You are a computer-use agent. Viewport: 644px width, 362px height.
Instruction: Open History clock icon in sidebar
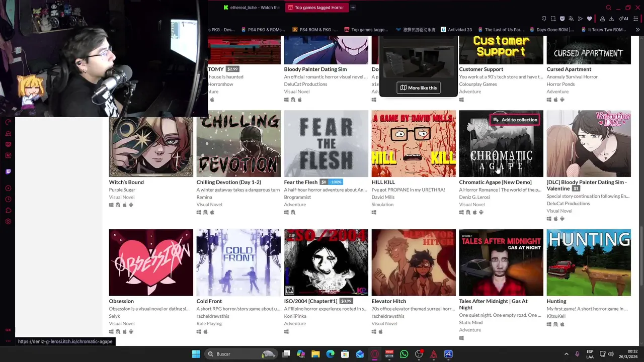point(8,199)
